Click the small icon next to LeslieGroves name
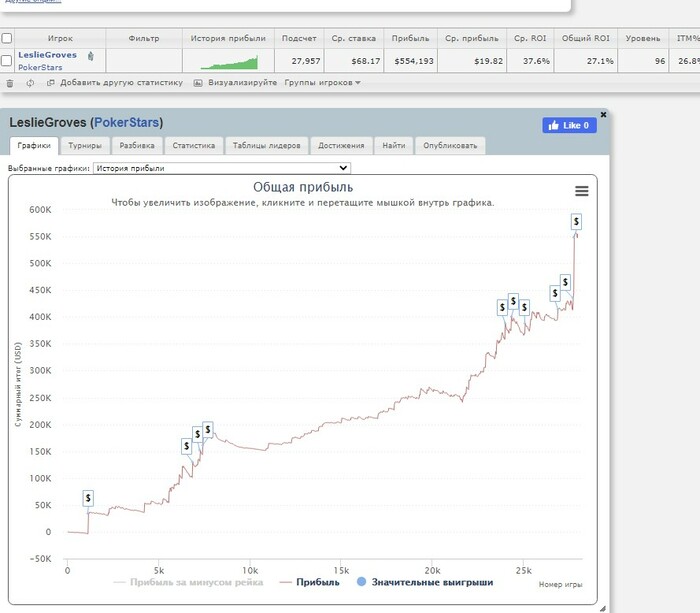The image size is (700, 613). (91, 56)
